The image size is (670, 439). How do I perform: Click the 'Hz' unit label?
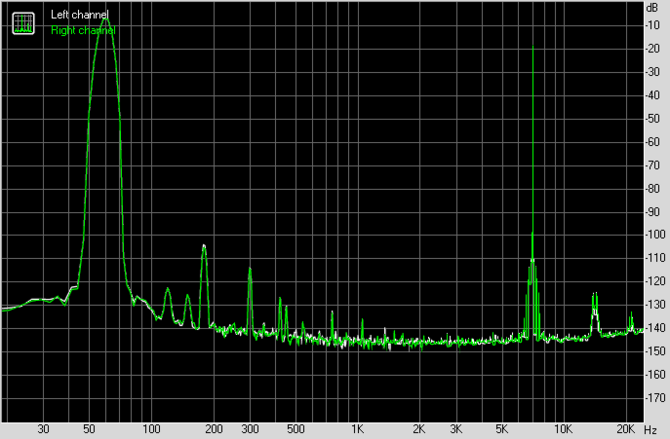(650, 430)
